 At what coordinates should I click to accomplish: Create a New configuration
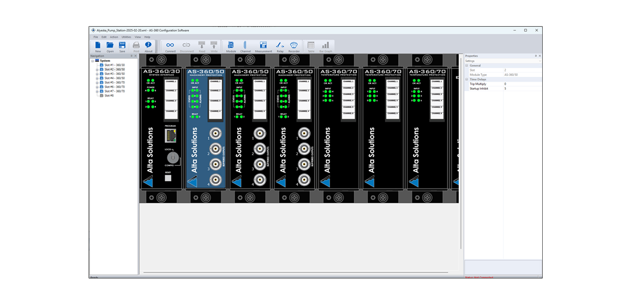click(98, 46)
